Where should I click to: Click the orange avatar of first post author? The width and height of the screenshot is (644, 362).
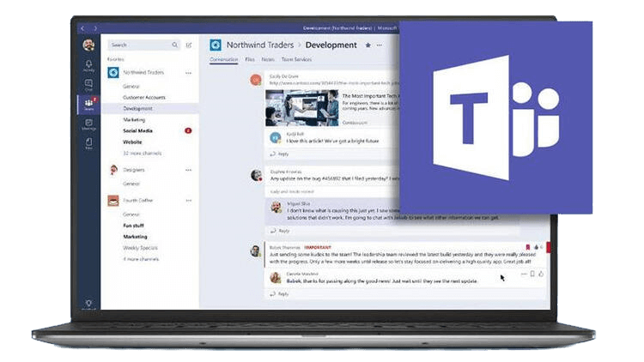pos(256,80)
